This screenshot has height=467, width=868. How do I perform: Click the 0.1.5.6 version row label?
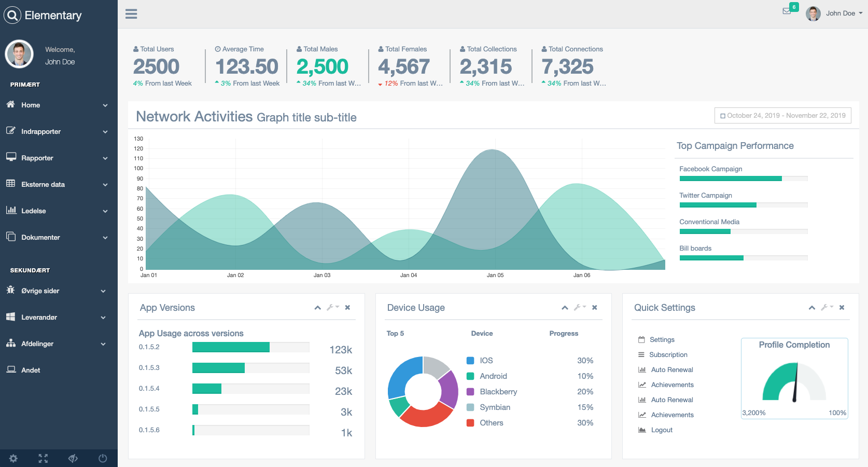point(149,430)
